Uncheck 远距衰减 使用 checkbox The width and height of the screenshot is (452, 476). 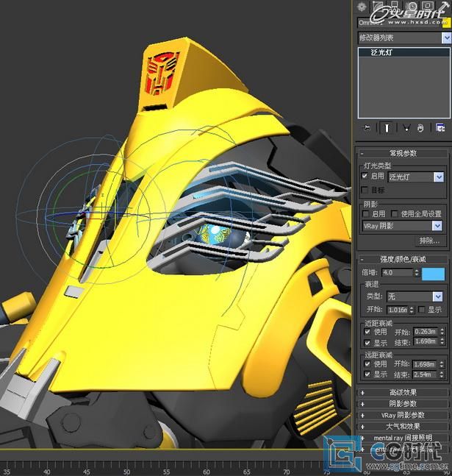367,363
